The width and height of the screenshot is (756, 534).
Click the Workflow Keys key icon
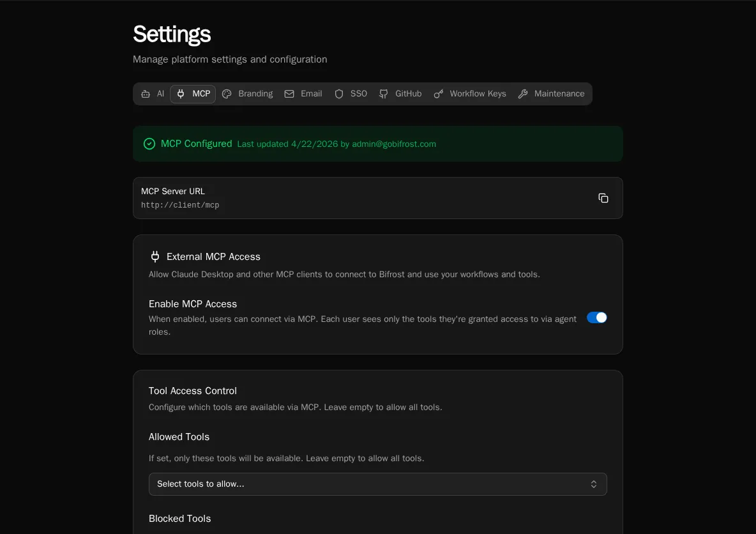click(439, 94)
